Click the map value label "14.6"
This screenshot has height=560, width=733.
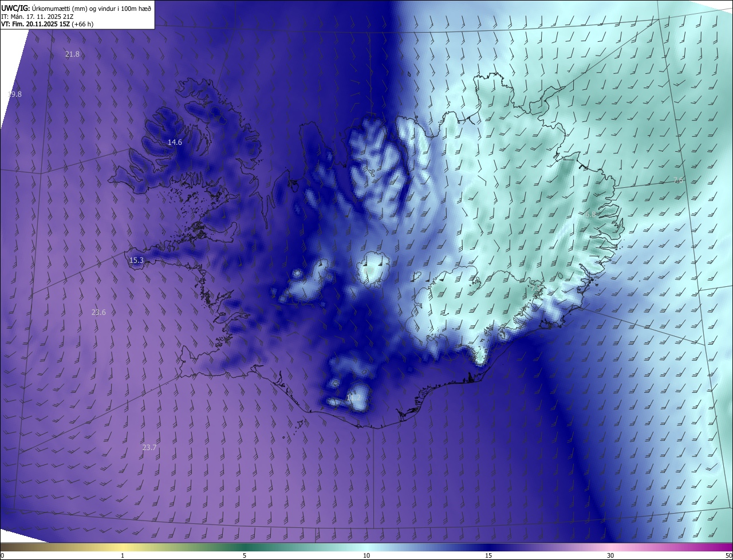point(175,142)
